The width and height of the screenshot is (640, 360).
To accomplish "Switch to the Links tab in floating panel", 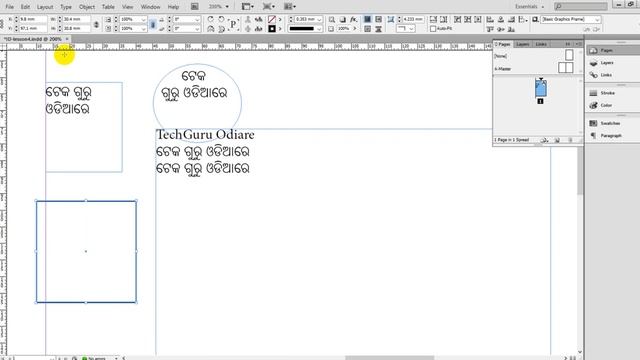I will click(x=541, y=44).
